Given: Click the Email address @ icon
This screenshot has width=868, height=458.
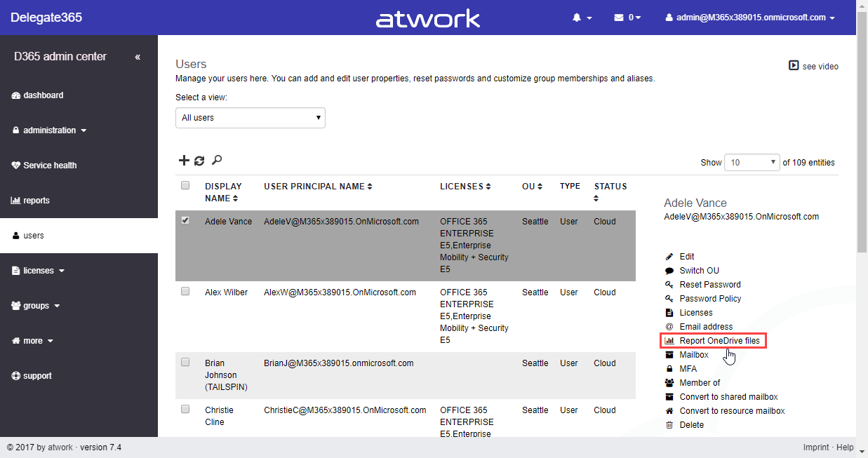Looking at the screenshot, I should [669, 327].
